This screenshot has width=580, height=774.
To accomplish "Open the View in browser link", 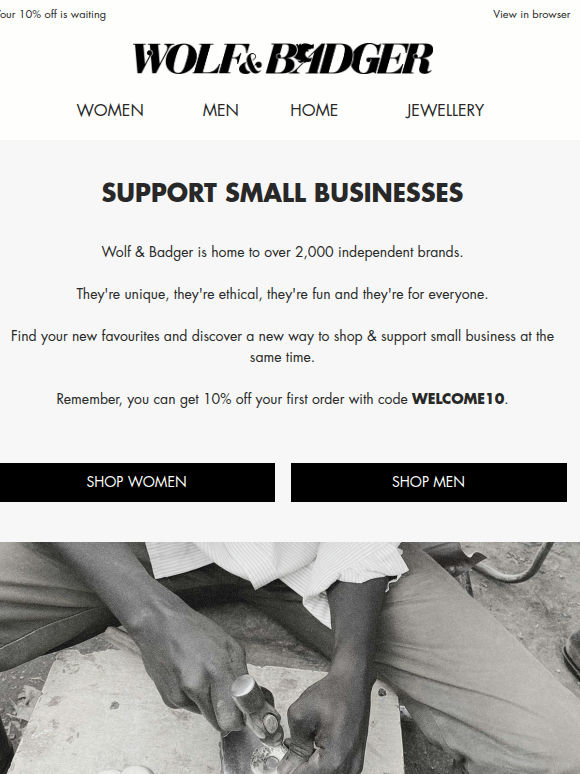I will pos(531,14).
